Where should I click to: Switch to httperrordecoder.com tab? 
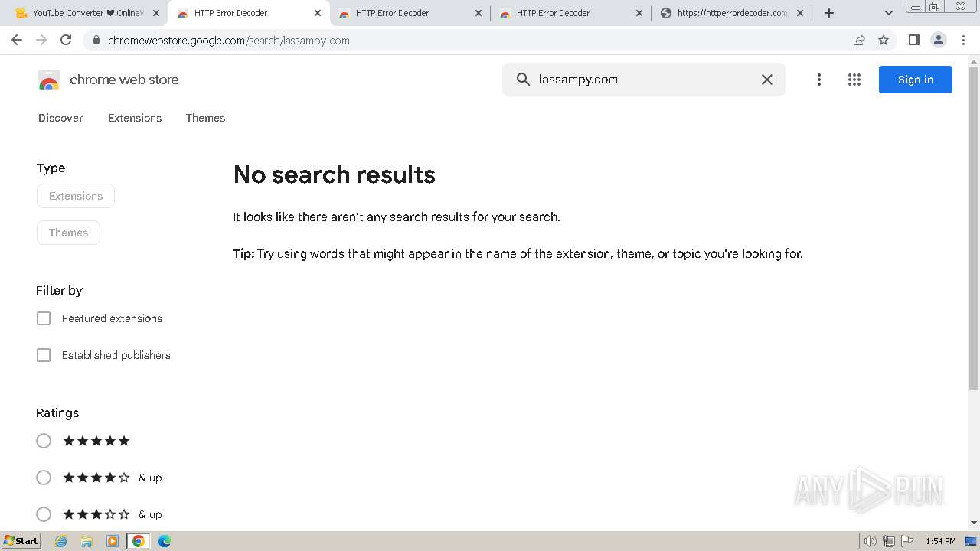click(x=731, y=13)
